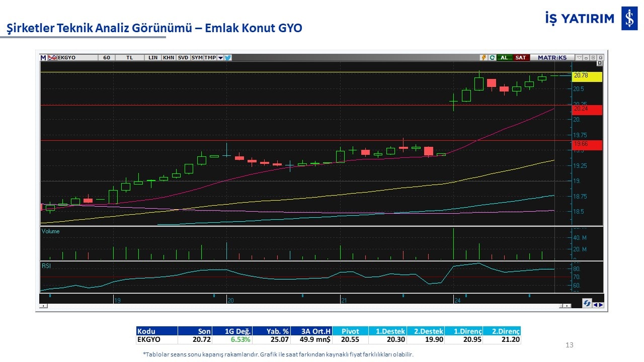Screen dimensions: 644x362
Task: Step chart back with the left blue arrow
Action: pos(595,304)
